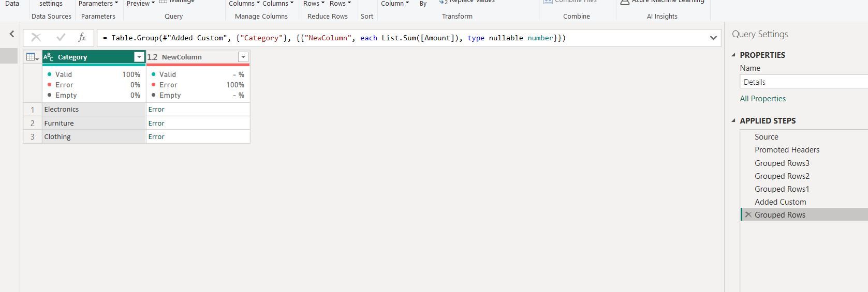Screen dimensions: 868x292
Task: Click the fx add-step icon
Action: coord(82,37)
